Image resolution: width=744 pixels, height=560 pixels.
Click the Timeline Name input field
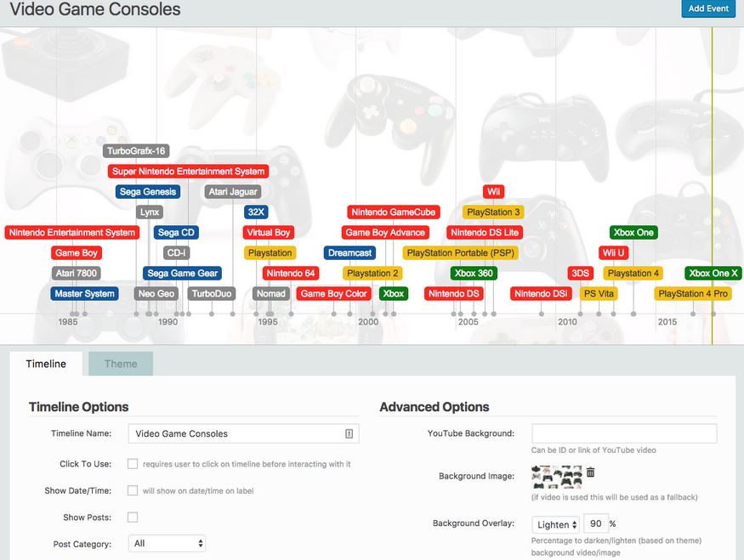[243, 433]
